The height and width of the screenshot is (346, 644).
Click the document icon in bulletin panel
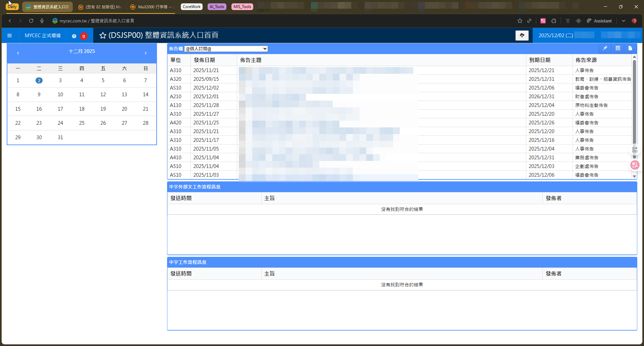click(x=630, y=48)
